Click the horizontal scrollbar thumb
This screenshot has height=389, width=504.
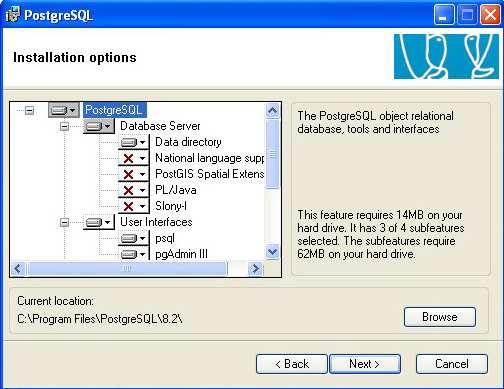point(127,269)
